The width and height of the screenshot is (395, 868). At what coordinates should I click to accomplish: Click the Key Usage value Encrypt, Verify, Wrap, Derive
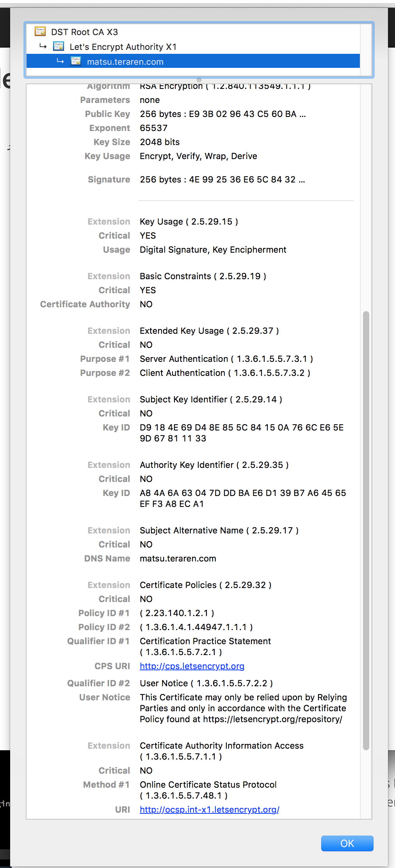pyautogui.click(x=199, y=156)
